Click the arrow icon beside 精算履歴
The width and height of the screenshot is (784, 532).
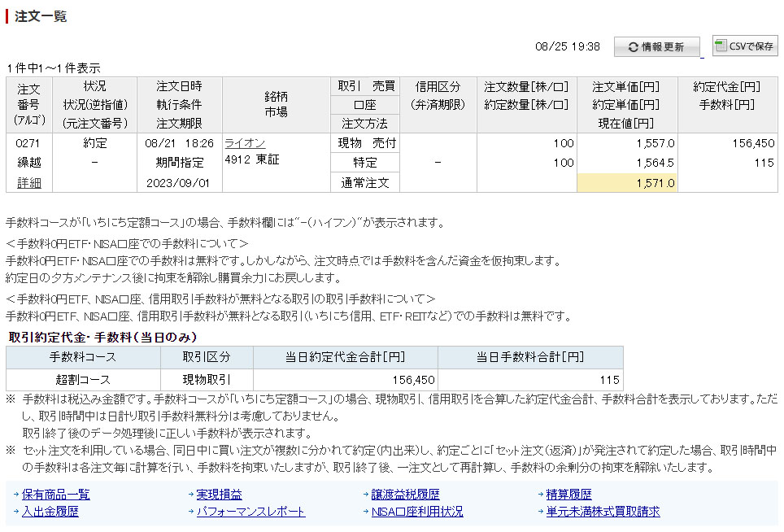(x=539, y=495)
